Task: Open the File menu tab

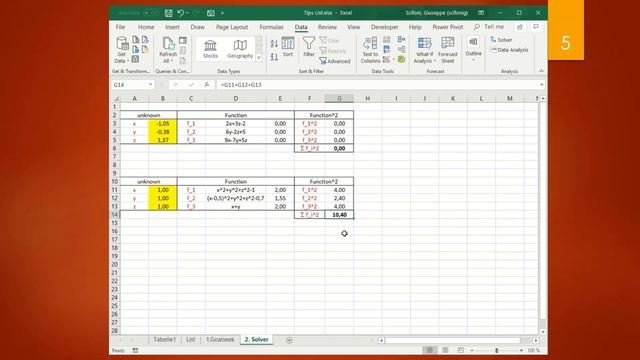Action: point(120,27)
